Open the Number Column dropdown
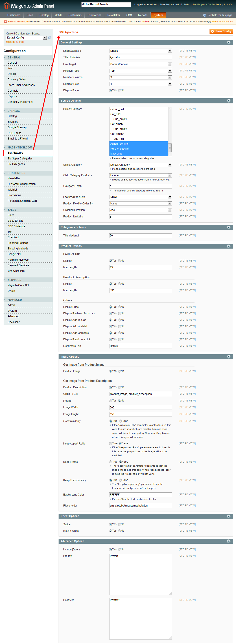Image resolution: width=236 pixels, height=644 pixels. (141, 77)
